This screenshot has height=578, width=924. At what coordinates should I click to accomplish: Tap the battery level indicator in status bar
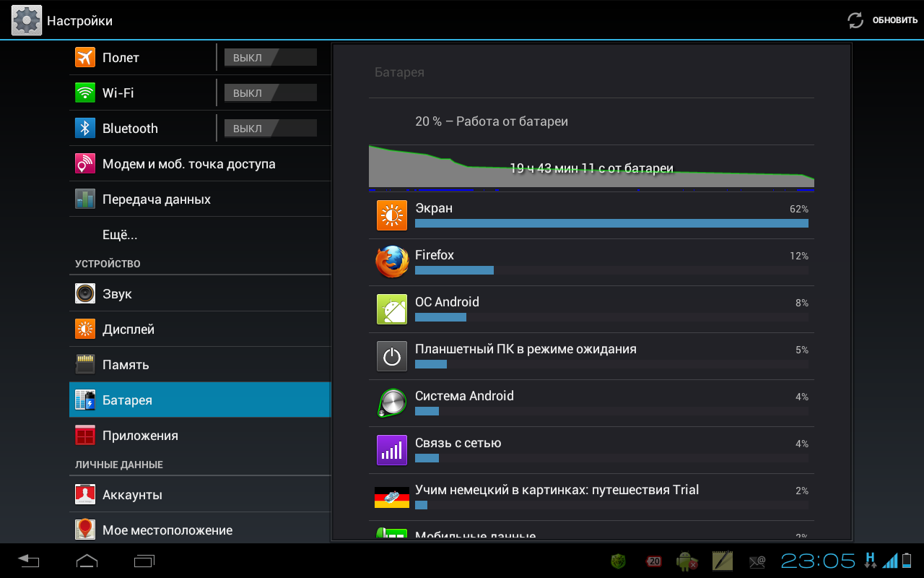pyautogui.click(x=906, y=560)
